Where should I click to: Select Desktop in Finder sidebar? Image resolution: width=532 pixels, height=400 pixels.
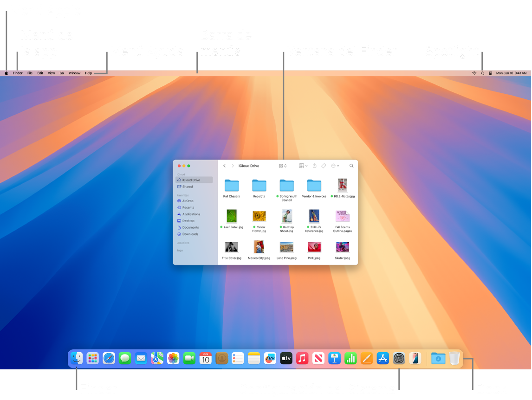click(194, 221)
